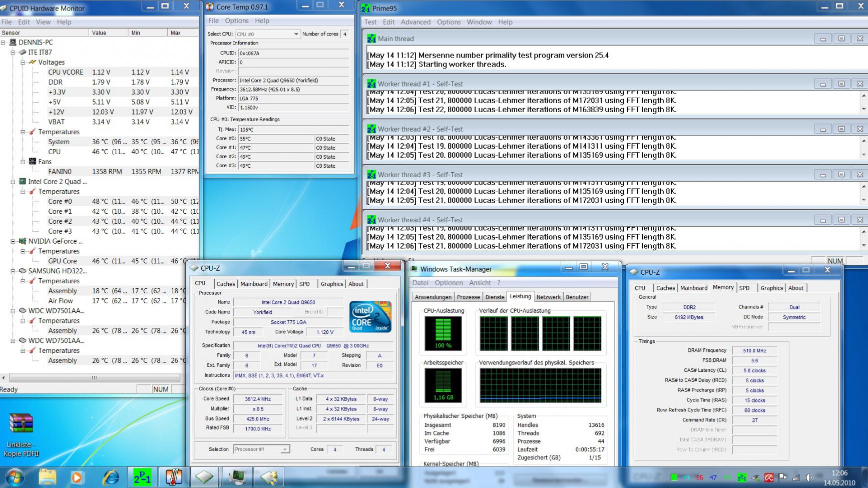Click the Hardware Monitor horizontal scrollbar thumb
This screenshot has width=868, height=488.
pyautogui.click(x=94, y=378)
